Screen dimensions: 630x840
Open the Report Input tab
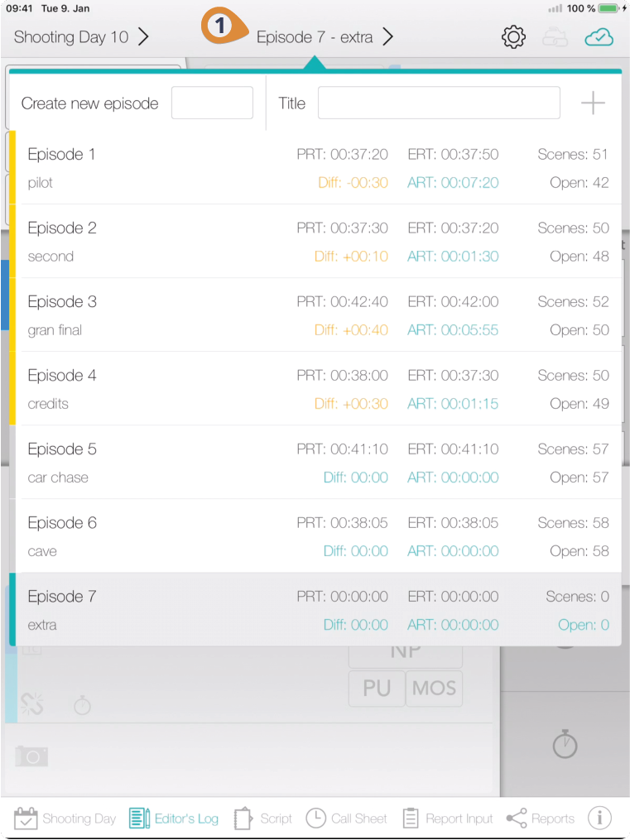[447, 818]
